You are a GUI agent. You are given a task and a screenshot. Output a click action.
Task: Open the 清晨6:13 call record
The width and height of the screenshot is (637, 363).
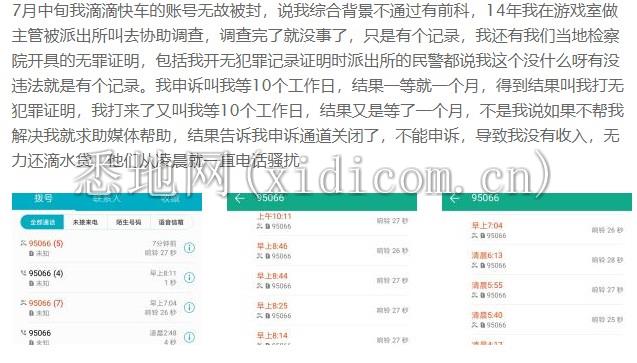(547, 260)
